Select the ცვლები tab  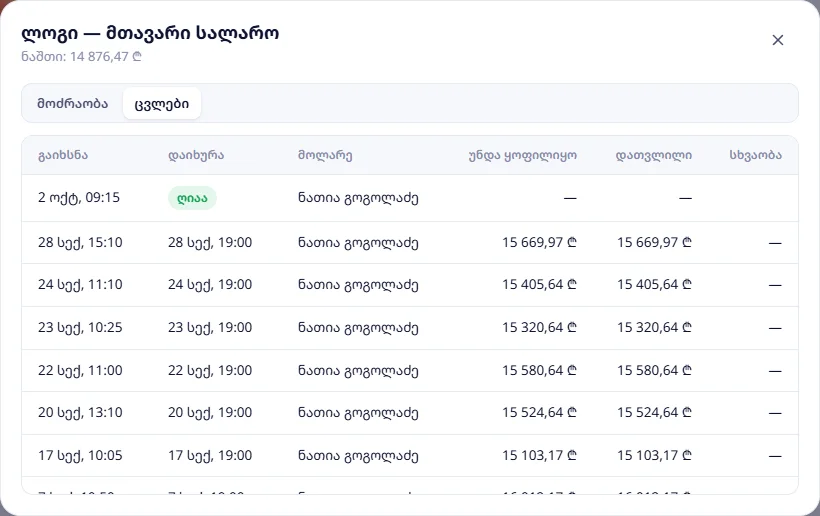tap(162, 104)
